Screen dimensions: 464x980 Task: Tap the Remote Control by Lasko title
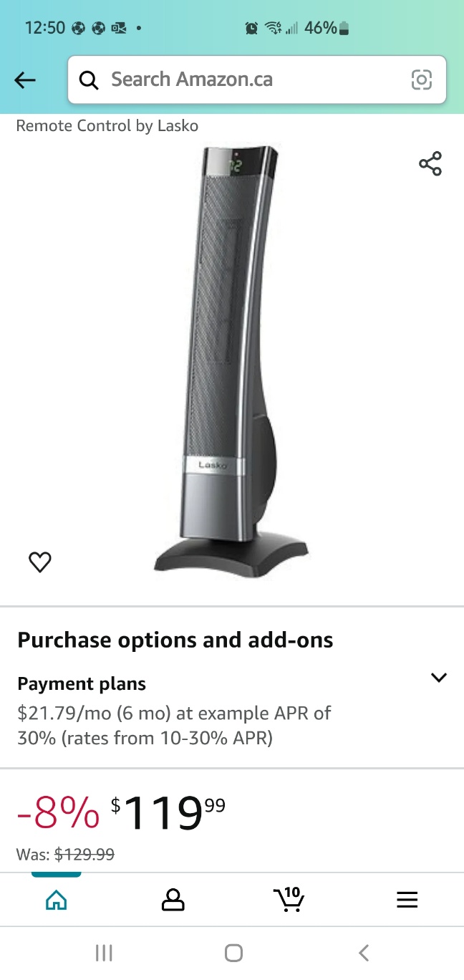tap(107, 126)
